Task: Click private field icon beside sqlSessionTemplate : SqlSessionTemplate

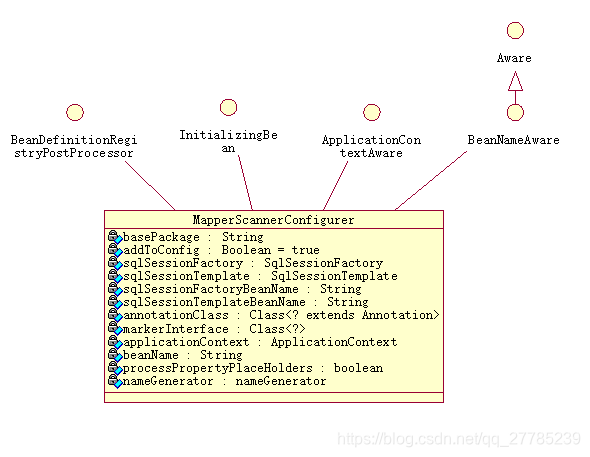Action: tap(115, 276)
